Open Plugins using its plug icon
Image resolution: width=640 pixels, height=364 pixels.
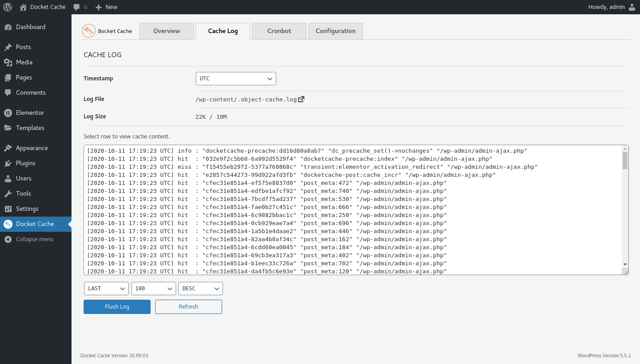coord(9,163)
